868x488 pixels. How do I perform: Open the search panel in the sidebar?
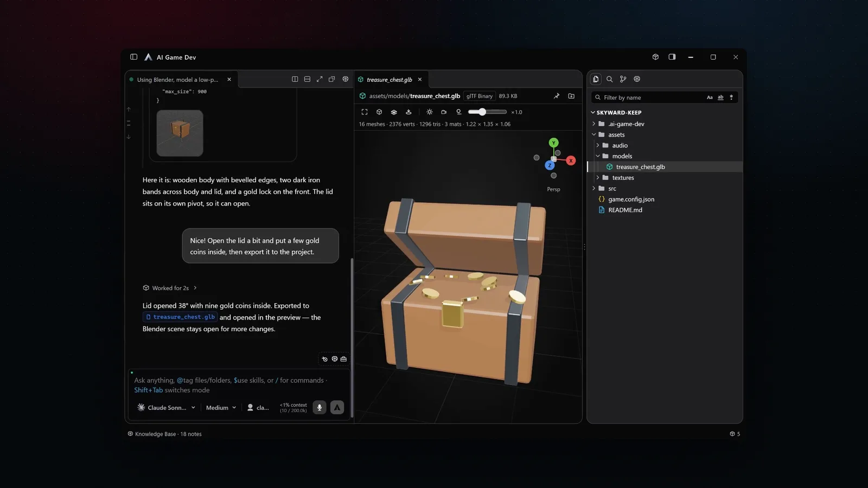click(x=609, y=79)
